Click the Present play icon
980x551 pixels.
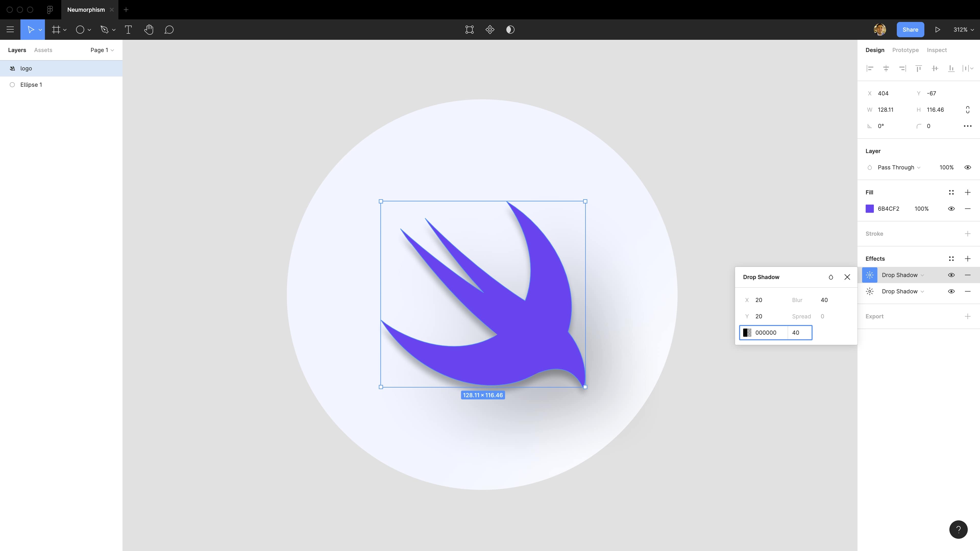pos(937,30)
